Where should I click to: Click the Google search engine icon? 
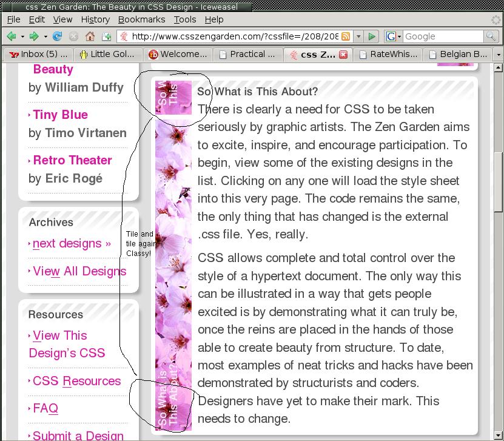391,36
